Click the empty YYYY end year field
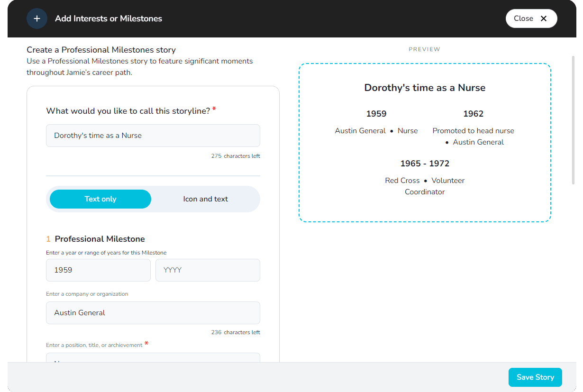583x392 pixels. pyautogui.click(x=208, y=270)
